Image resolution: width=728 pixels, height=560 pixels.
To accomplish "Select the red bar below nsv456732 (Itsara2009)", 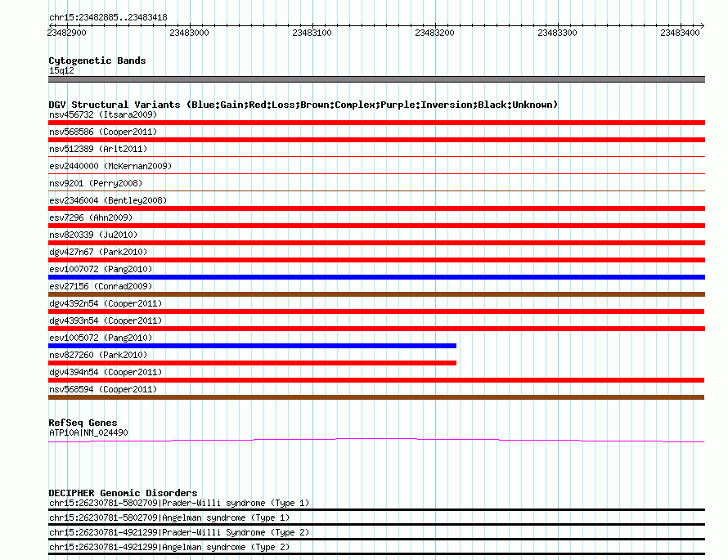I will click(376, 123).
